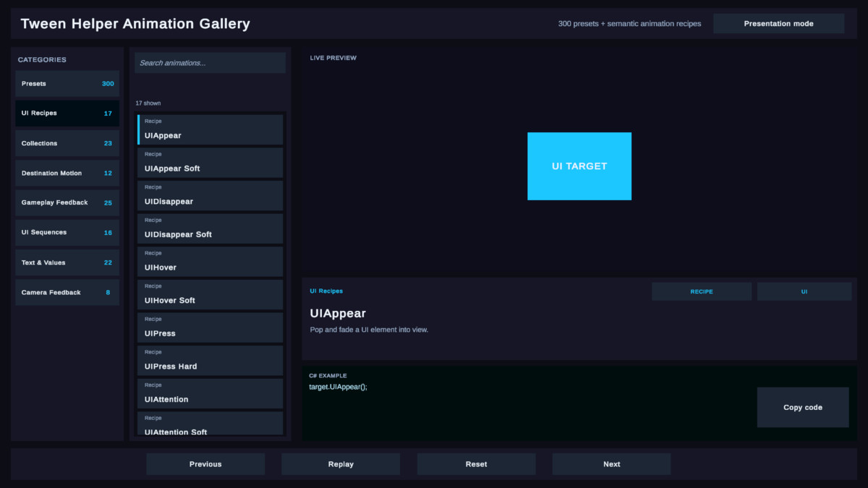Choose the UIHover Soft recipe

(x=210, y=295)
